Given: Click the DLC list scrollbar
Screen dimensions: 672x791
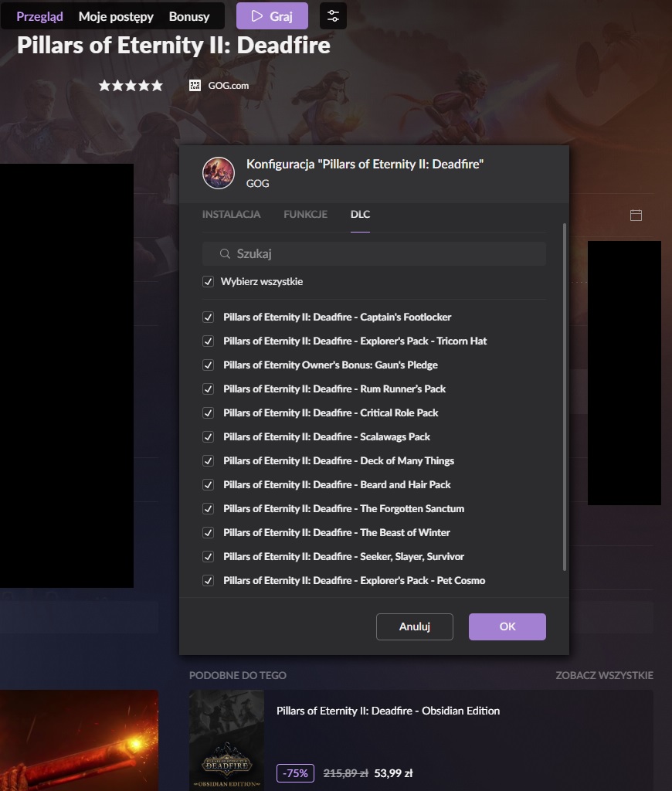Looking at the screenshot, I should pyautogui.click(x=564, y=398).
